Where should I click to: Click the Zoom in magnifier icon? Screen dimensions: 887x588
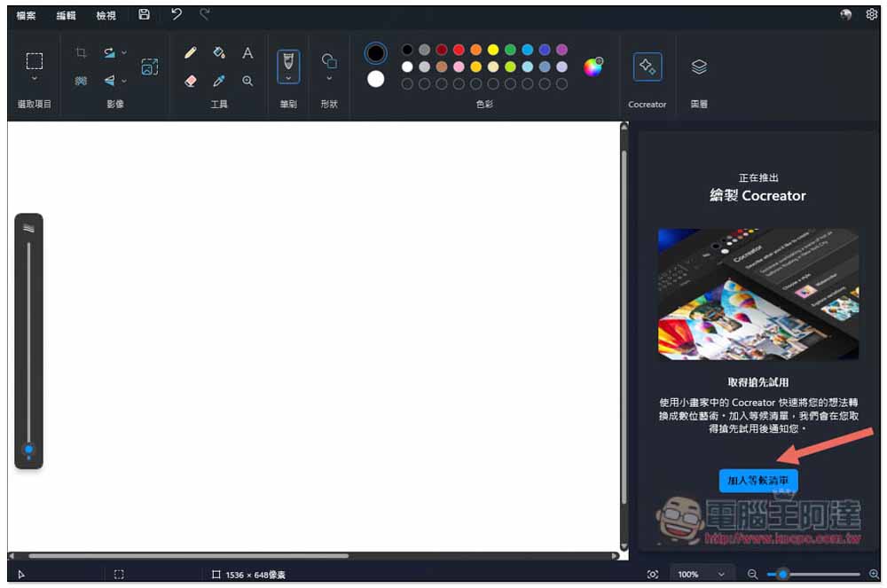tap(874, 575)
